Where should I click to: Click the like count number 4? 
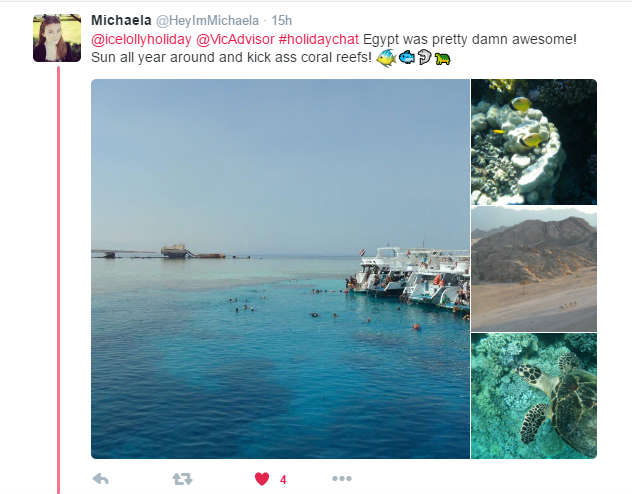pyautogui.click(x=283, y=479)
